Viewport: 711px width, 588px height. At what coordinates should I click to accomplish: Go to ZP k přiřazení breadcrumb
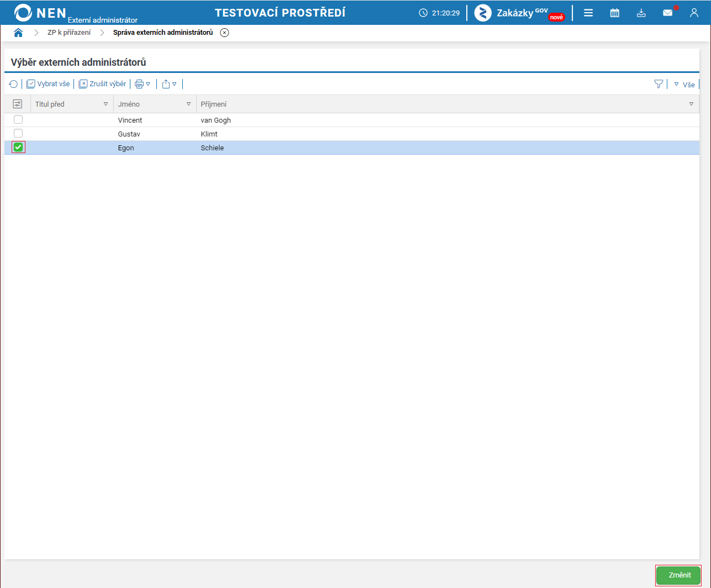point(69,33)
